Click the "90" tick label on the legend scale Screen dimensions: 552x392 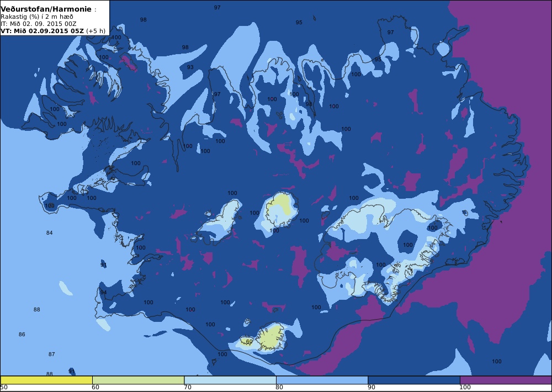pyautogui.click(x=371, y=388)
